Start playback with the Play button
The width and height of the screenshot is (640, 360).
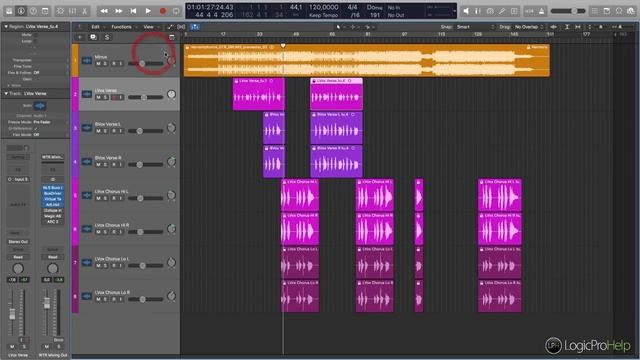coord(148,11)
